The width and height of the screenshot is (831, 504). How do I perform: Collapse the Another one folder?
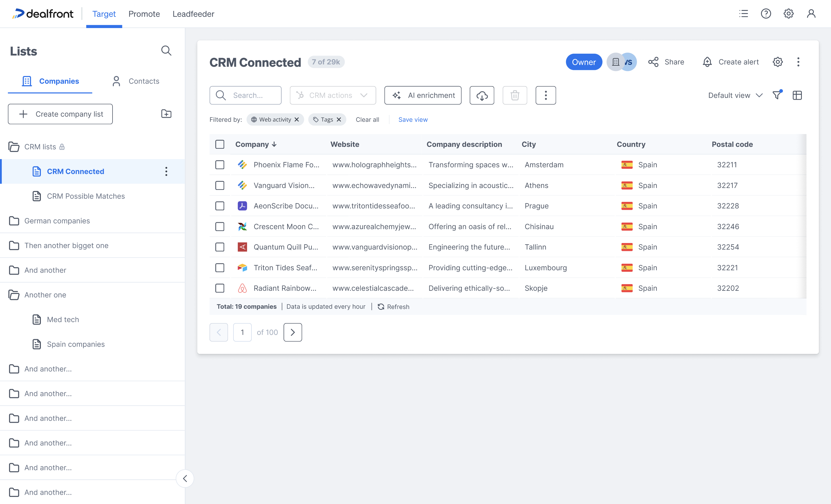[14, 295]
